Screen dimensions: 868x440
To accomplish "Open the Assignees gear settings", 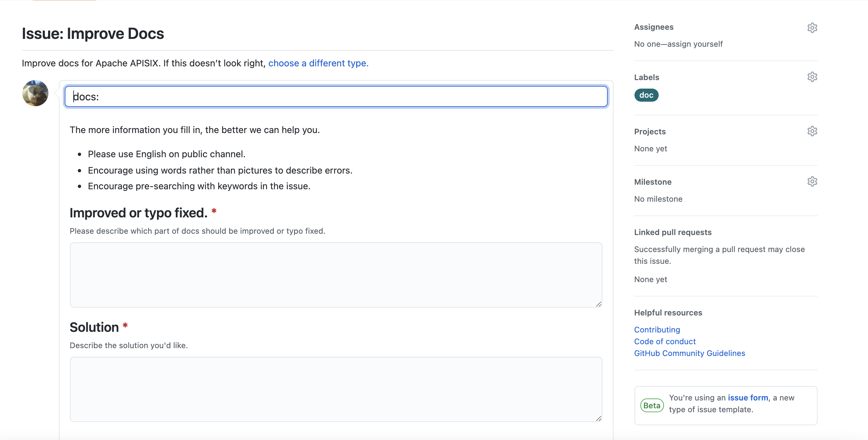I will pos(812,28).
